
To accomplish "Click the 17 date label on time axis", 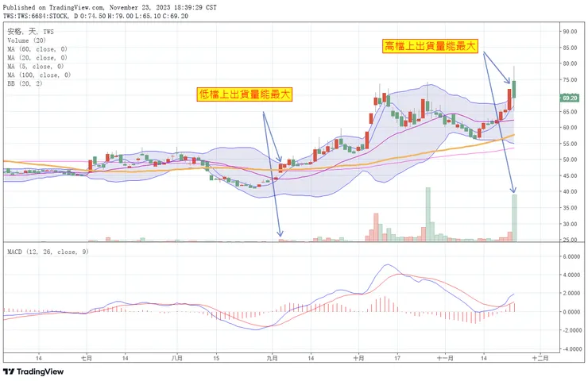I will tap(397, 358).
